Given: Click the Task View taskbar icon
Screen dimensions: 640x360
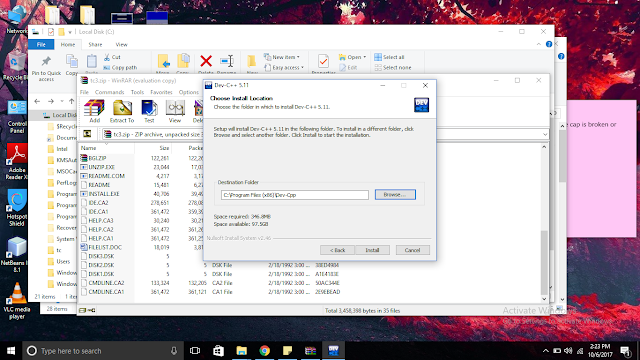Looking at the screenshot, I should tap(195, 351).
